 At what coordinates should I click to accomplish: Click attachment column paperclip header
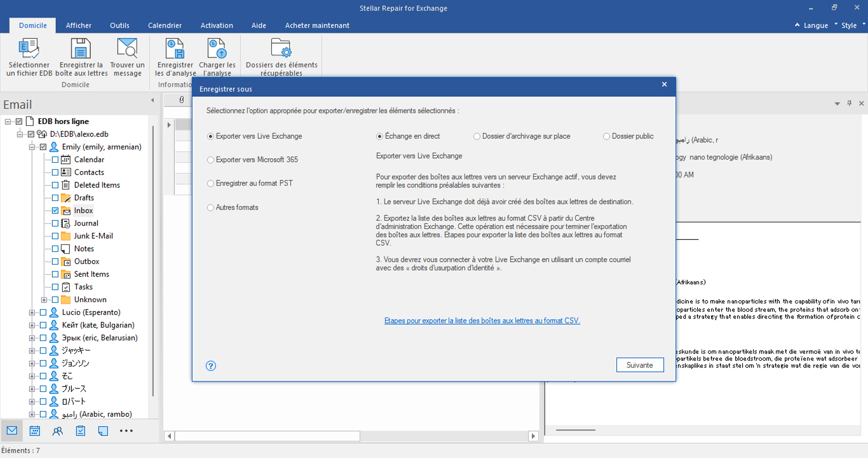pyautogui.click(x=182, y=100)
